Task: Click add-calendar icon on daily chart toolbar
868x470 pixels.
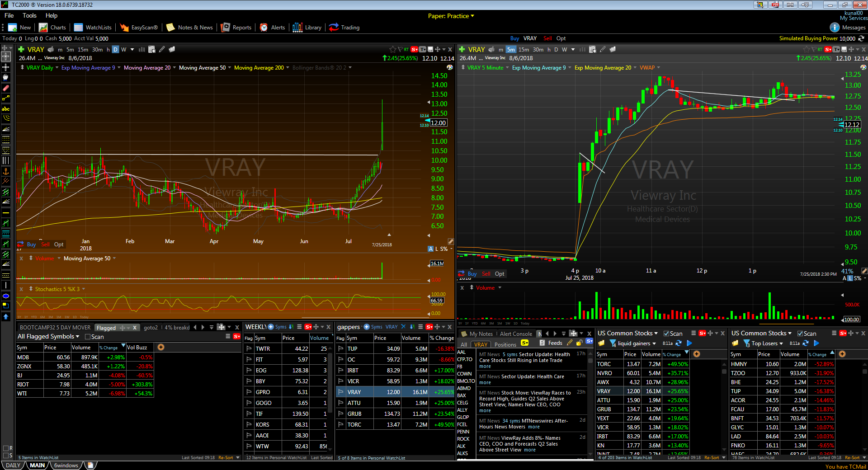Action: (x=152, y=49)
